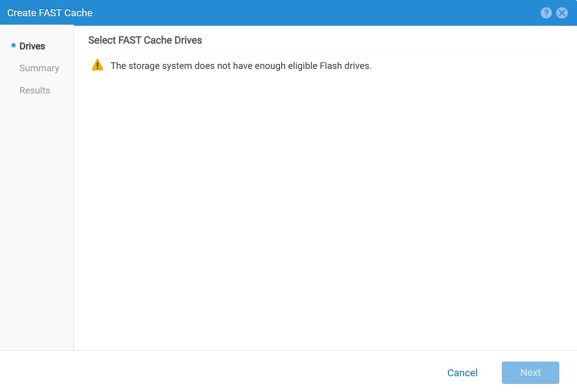This screenshot has width=577, height=392.
Task: Open help for the Create FAST Cache wizard
Action: click(x=546, y=13)
